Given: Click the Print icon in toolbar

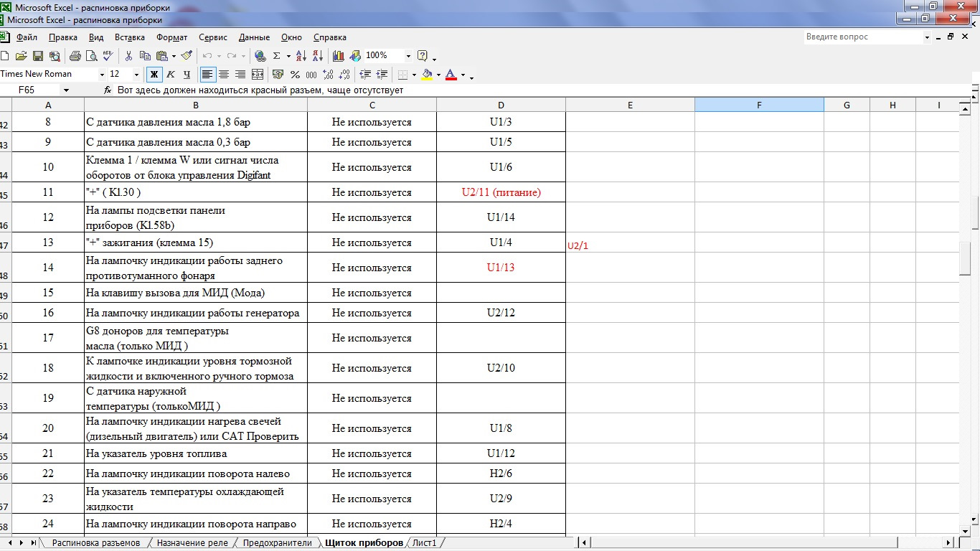Looking at the screenshot, I should 75,56.
